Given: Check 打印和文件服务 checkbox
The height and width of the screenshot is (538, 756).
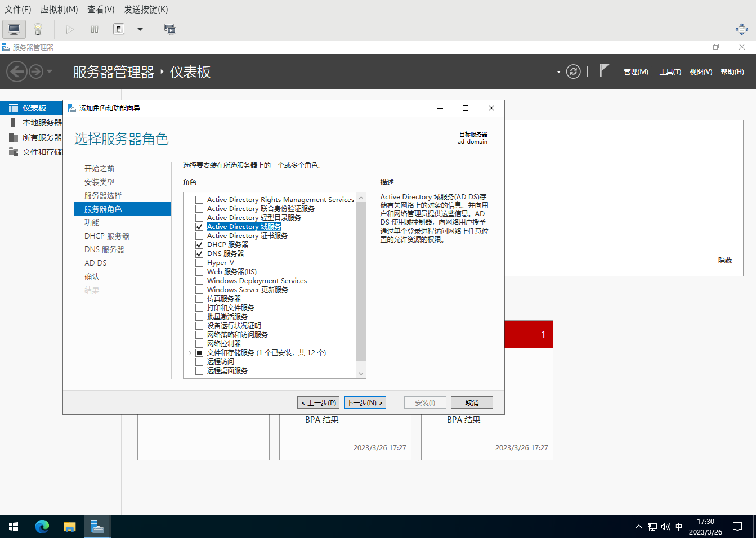Looking at the screenshot, I should 199,308.
